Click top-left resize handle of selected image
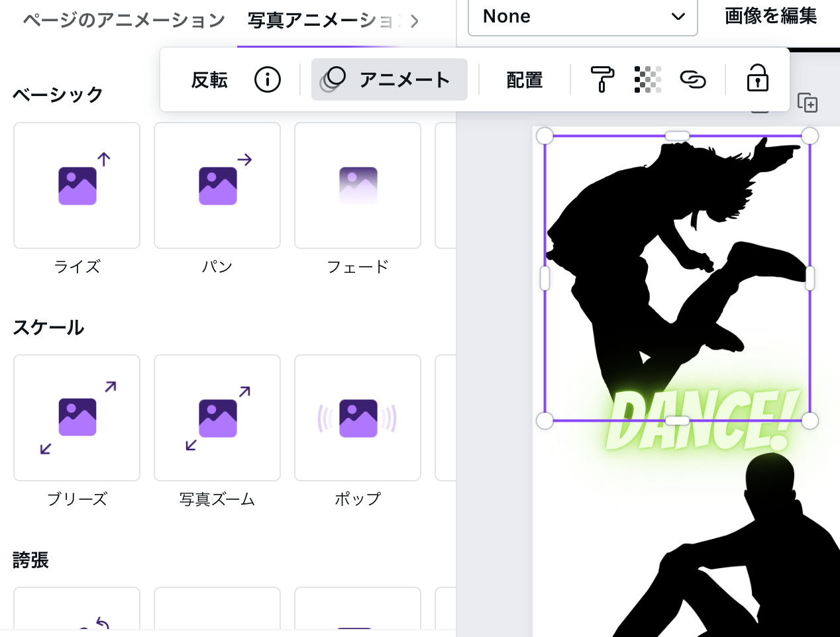The width and height of the screenshot is (840, 637). click(545, 136)
